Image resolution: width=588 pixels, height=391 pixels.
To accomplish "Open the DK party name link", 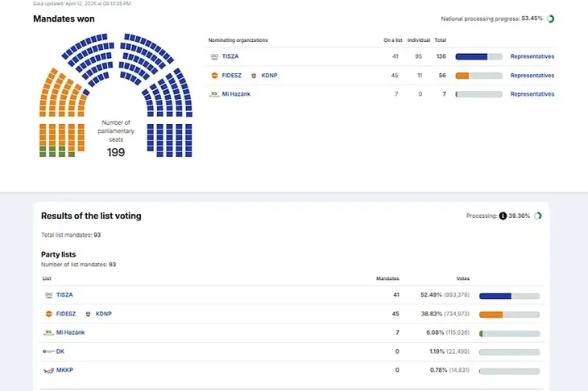I will (60, 351).
